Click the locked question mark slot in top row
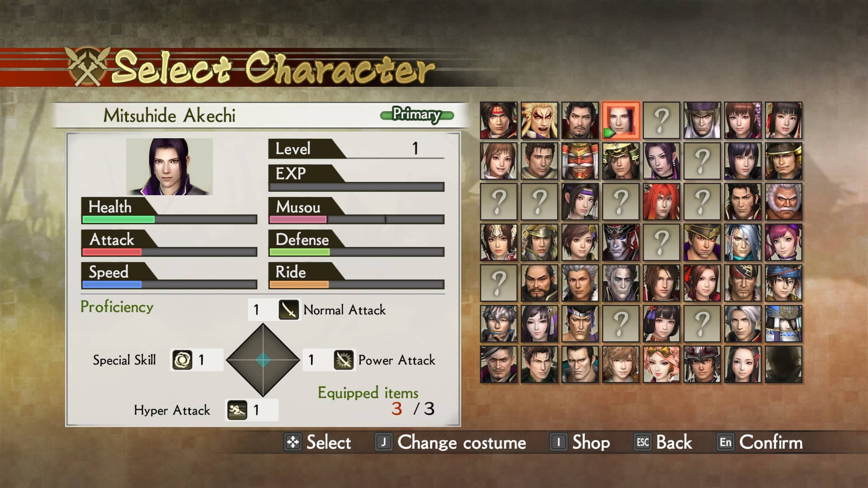Screen dimensions: 868x488 click(x=661, y=120)
